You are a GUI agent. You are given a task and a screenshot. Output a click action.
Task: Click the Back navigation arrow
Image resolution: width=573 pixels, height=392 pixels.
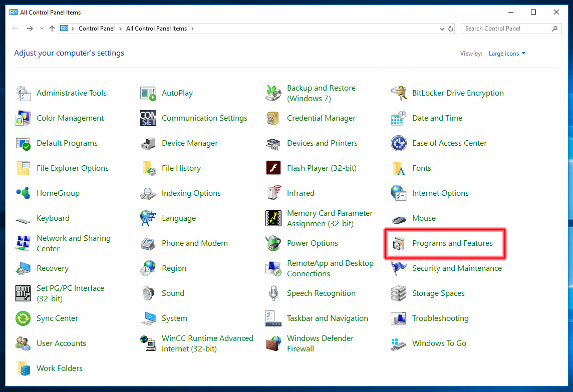tap(16, 29)
